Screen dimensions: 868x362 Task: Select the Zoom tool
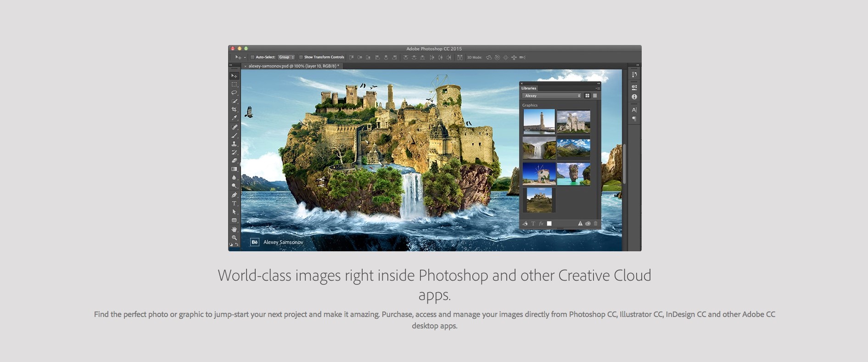(234, 238)
